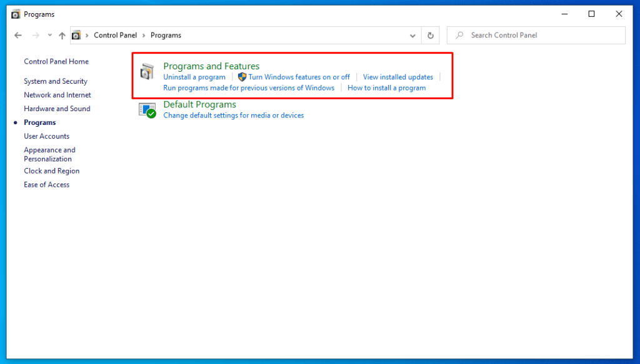
Task: Click the search magnifier icon
Action: [459, 35]
